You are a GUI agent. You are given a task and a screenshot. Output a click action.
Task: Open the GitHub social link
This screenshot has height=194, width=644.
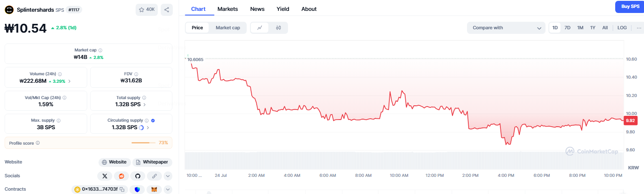138,176
